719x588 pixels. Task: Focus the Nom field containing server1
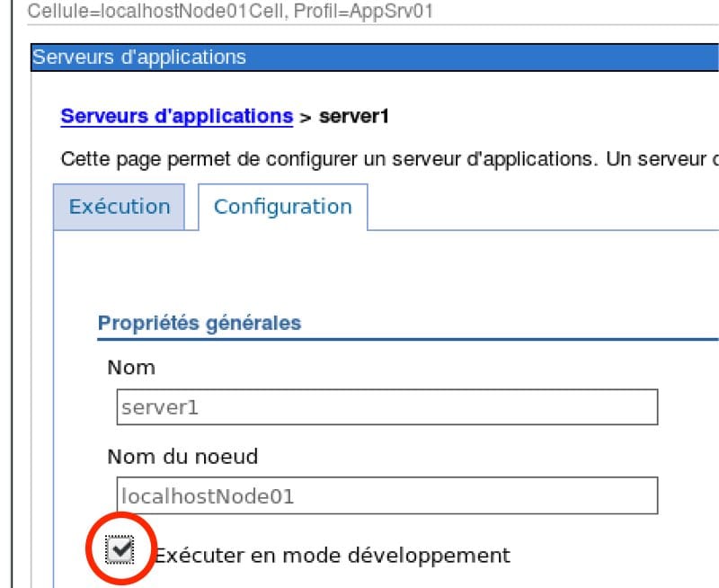[x=386, y=406]
